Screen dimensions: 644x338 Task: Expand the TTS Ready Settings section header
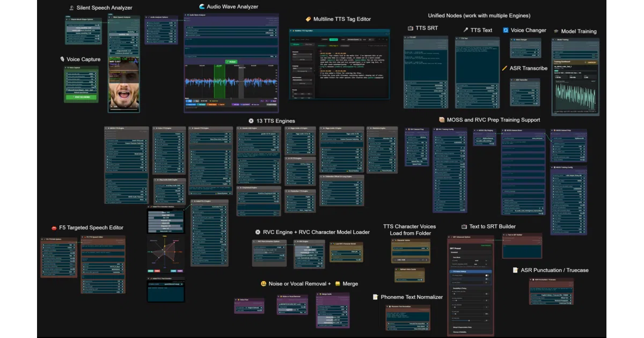tap(471, 271)
